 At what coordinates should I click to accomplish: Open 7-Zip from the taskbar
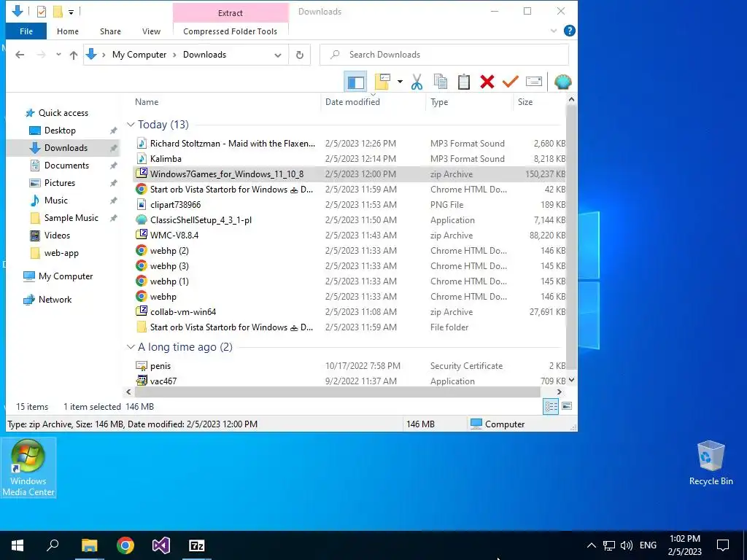[x=197, y=545]
